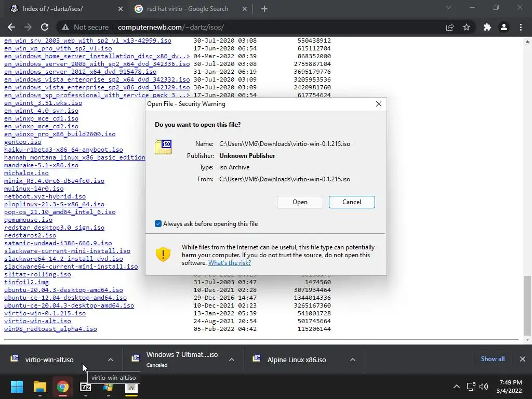Click the iso file icon in the dialog
This screenshot has width=532, height=399.
(164, 147)
